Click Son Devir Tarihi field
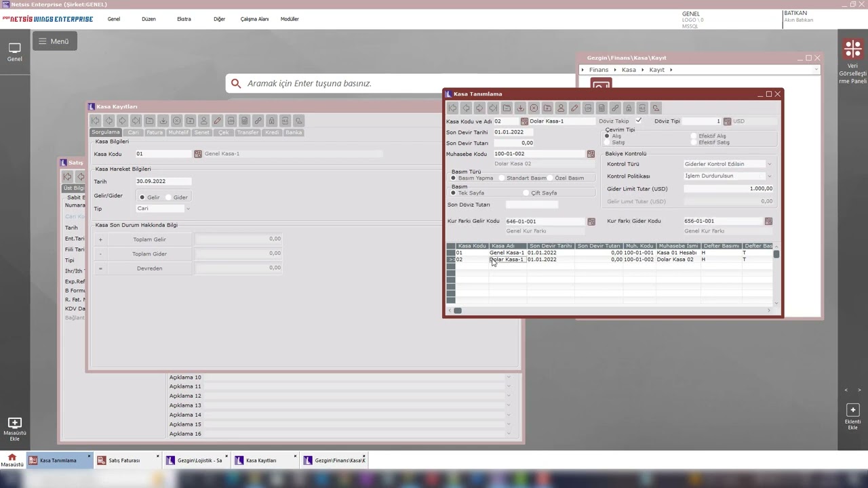Viewport: 868px width, 488px height. 513,132
